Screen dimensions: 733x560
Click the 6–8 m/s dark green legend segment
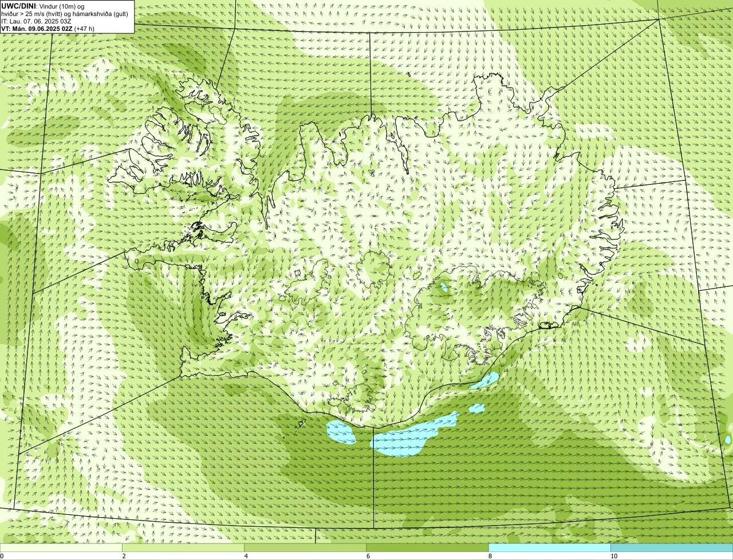[x=427, y=548]
